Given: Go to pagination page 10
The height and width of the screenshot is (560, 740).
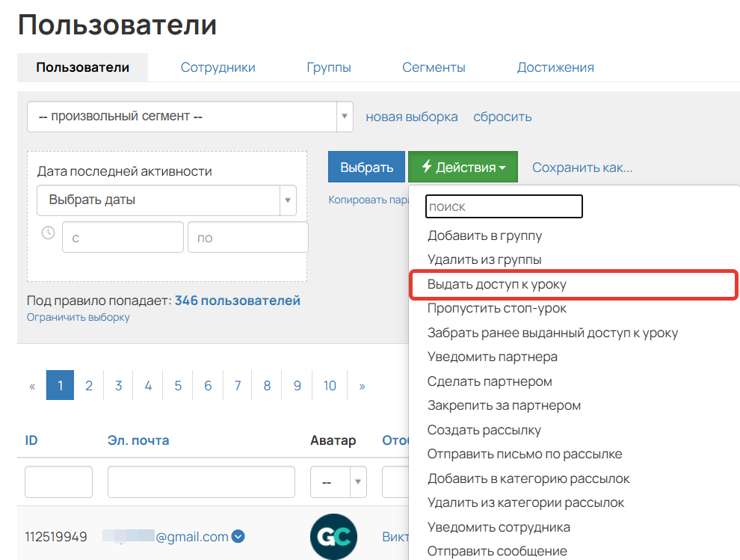Looking at the screenshot, I should [330, 386].
